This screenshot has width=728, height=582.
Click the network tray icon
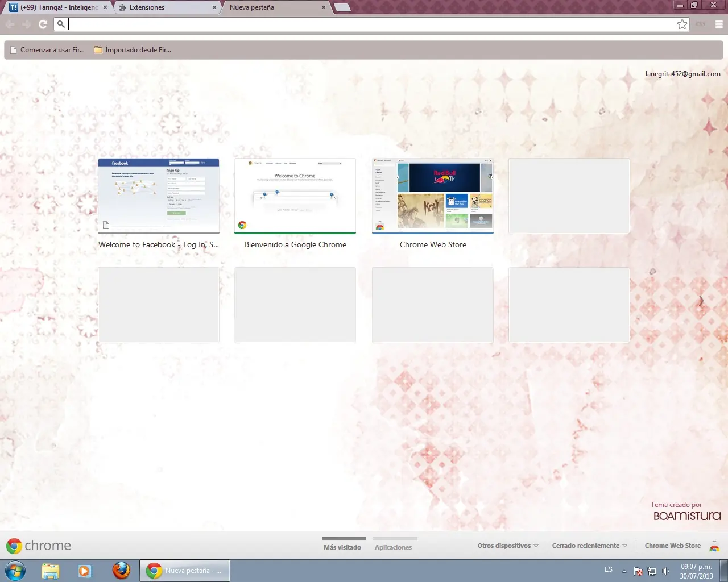(x=652, y=571)
